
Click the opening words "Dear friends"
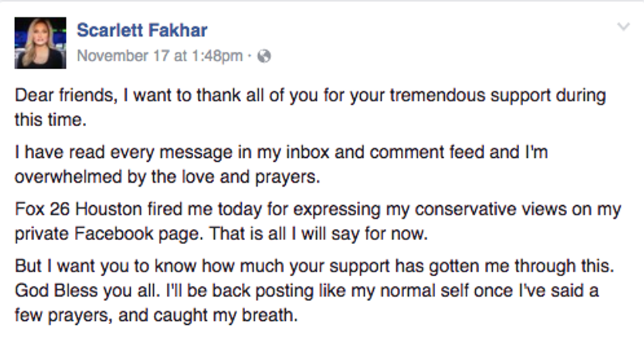pyautogui.click(x=55, y=95)
